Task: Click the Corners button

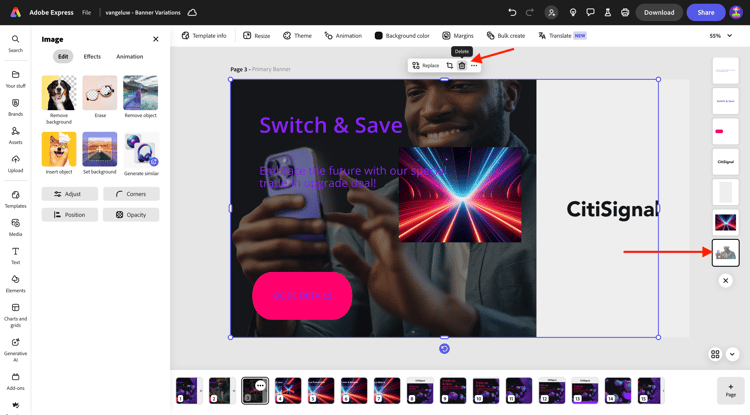Action: coord(131,194)
